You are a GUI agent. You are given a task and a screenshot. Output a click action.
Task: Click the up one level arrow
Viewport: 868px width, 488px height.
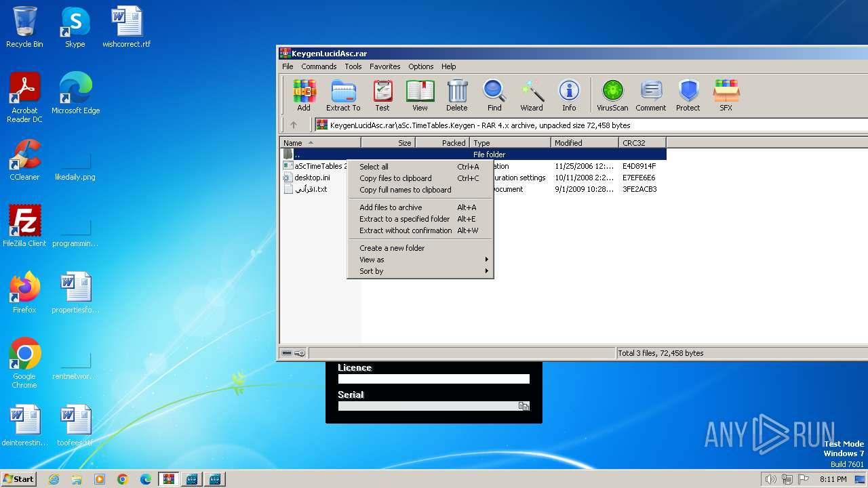[x=294, y=125]
